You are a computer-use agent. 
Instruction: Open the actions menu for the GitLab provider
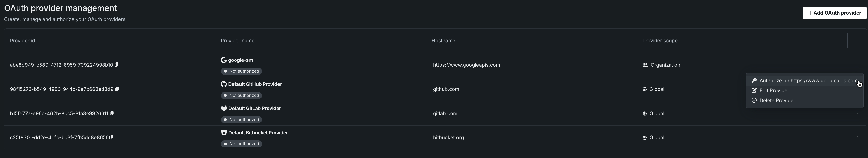pos(857,113)
